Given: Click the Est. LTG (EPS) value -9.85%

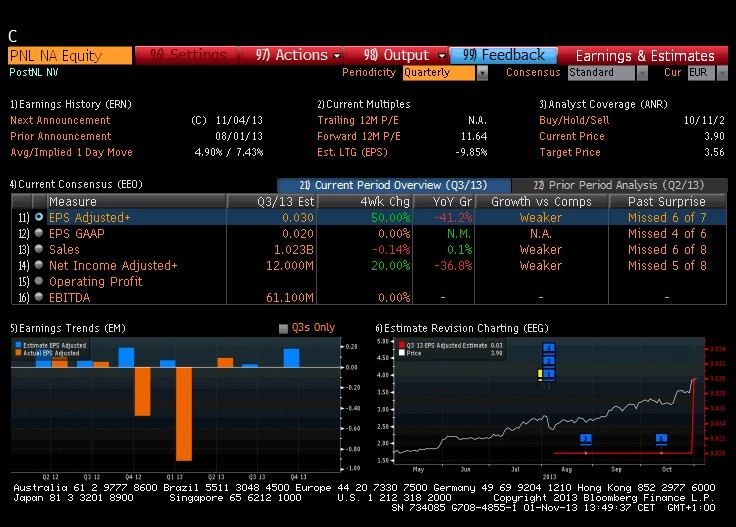Looking at the screenshot, I should click(471, 152).
